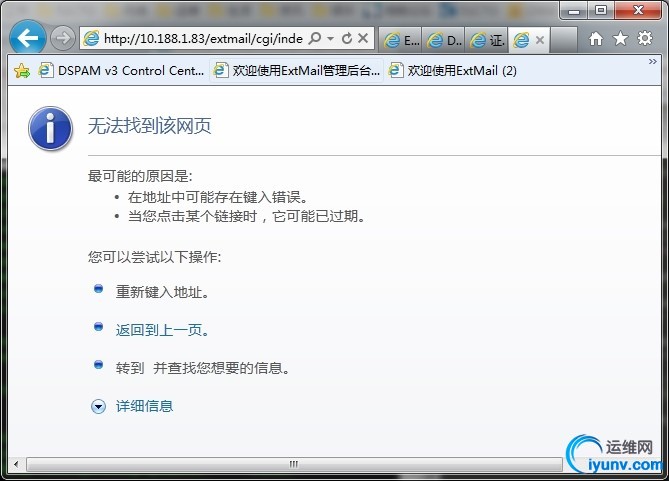This screenshot has width=669, height=481.
Task: Stop loading with the address bar X
Action: [x=363, y=38]
